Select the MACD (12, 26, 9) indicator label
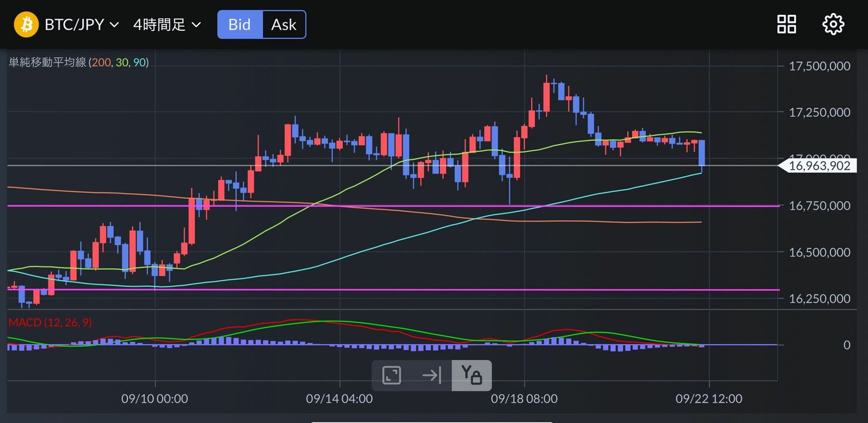Viewport: 868px width, 423px height. pyautogui.click(x=50, y=322)
